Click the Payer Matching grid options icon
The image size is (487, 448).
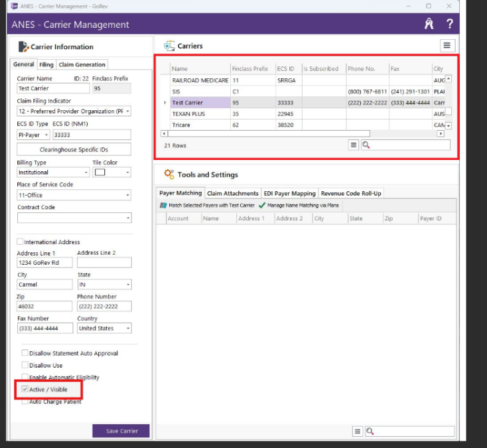[x=358, y=431]
